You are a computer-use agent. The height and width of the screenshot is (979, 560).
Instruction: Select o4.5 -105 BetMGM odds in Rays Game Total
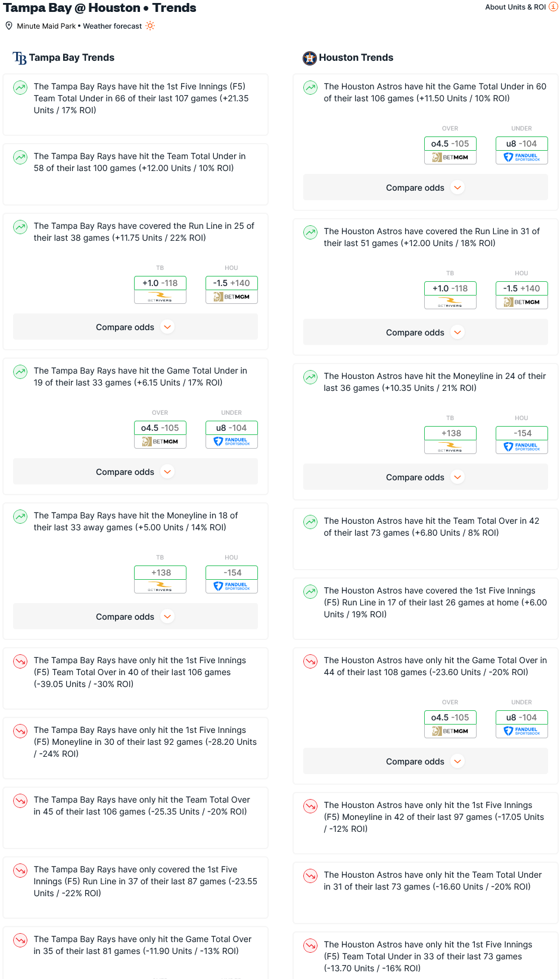click(160, 434)
